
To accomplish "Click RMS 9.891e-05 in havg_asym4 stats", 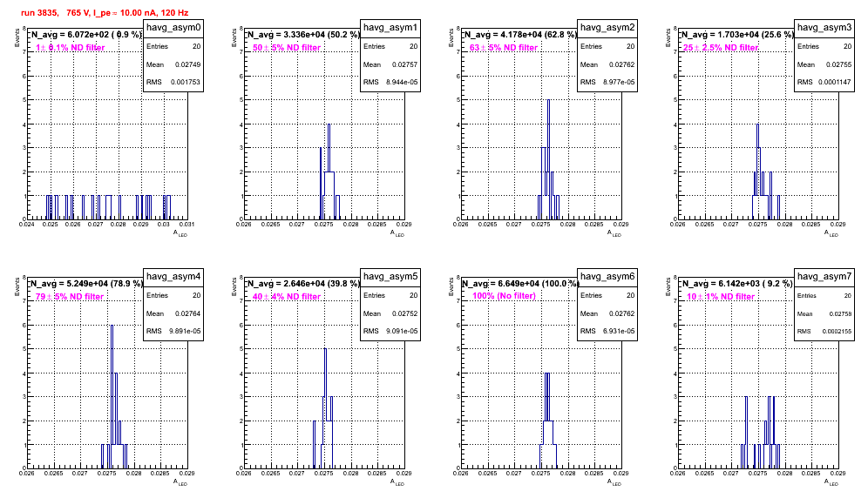I will [x=173, y=332].
